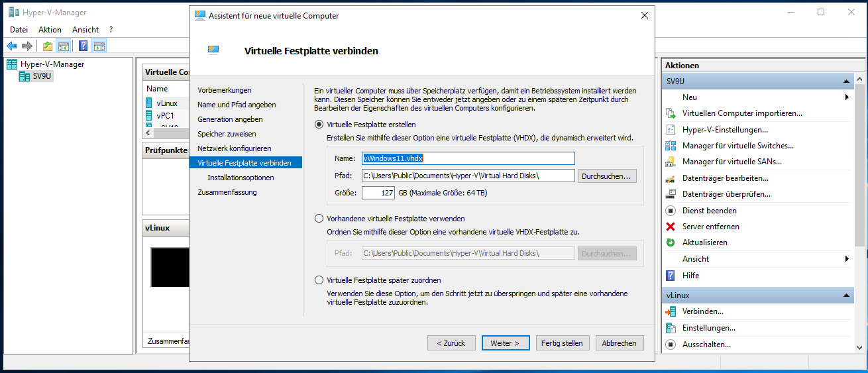Click the Einstellungen icon under vLinux
Image resolution: width=868 pixels, height=373 pixels.
tap(670, 328)
